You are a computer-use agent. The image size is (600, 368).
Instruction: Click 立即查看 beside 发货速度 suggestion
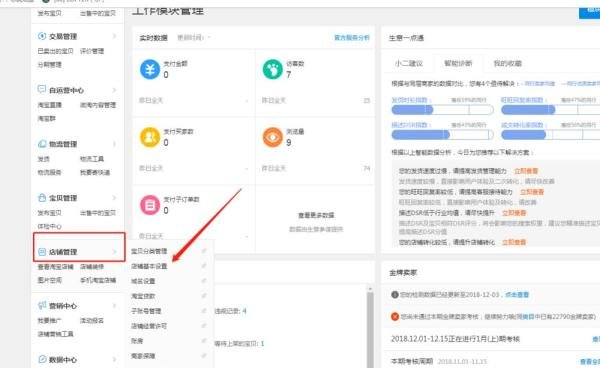(x=526, y=171)
